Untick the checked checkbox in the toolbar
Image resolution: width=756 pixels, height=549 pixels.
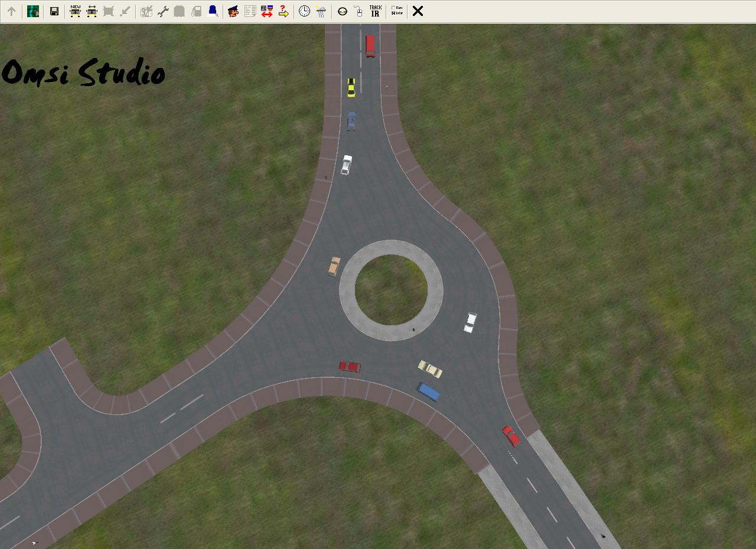[393, 13]
